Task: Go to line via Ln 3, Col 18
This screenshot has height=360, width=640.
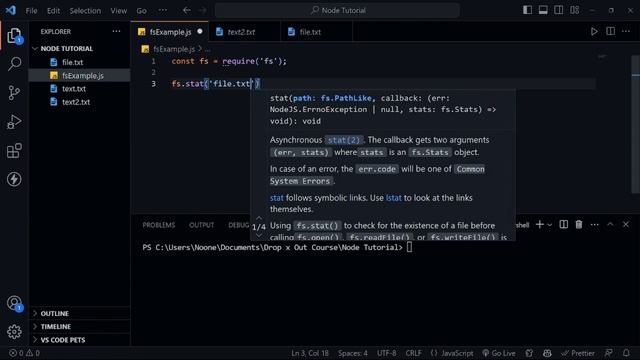Action: click(310, 353)
